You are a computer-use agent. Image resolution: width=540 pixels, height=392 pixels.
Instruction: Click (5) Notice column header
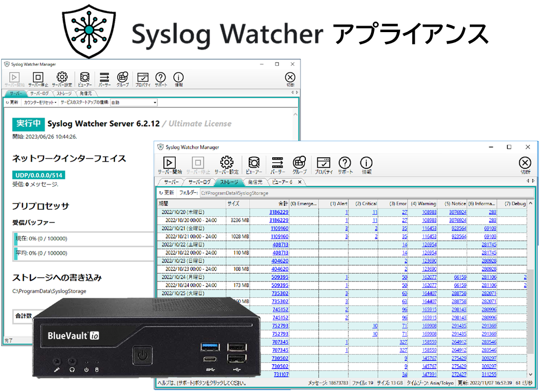click(452, 204)
